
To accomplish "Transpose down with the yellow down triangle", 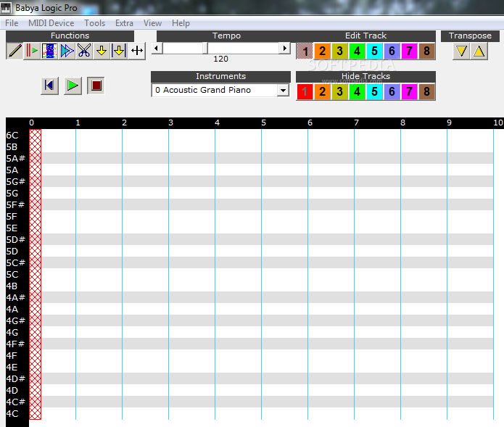I will (x=461, y=51).
